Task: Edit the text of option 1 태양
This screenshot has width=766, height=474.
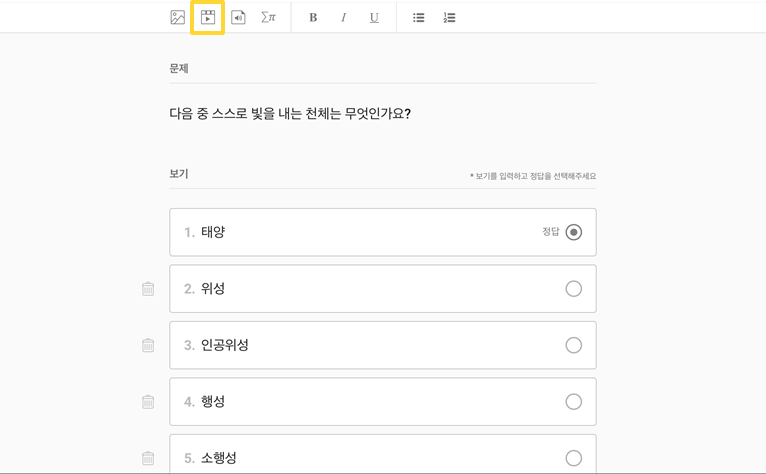Action: [x=213, y=232]
